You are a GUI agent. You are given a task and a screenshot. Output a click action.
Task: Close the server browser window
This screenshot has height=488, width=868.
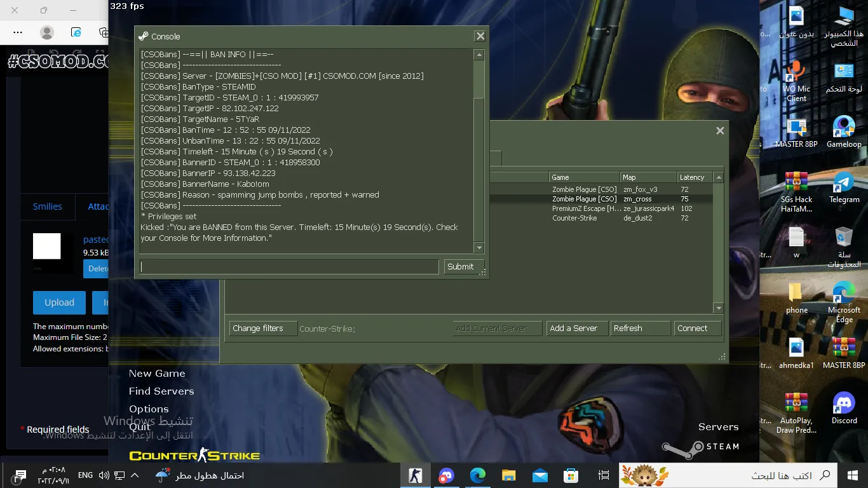pyautogui.click(x=720, y=131)
